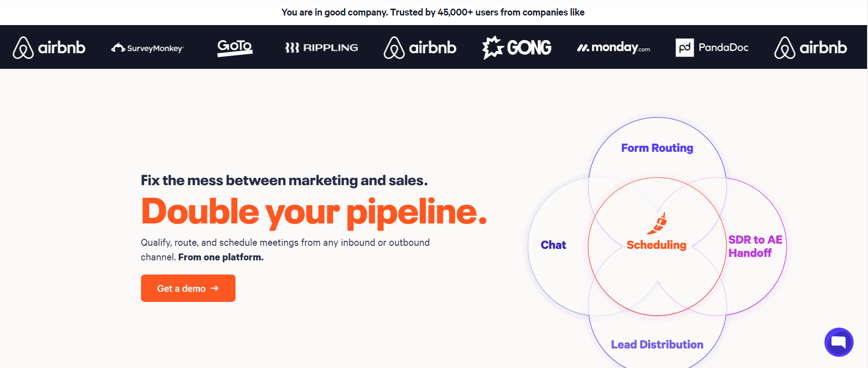The height and width of the screenshot is (368, 868).
Task: Click the Chat circle label
Action: 553,245
